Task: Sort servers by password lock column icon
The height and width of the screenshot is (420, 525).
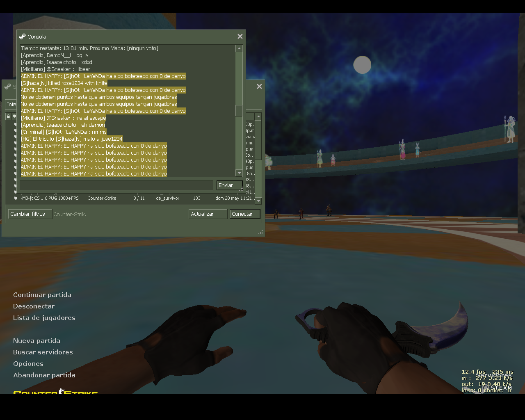Action: point(8,116)
